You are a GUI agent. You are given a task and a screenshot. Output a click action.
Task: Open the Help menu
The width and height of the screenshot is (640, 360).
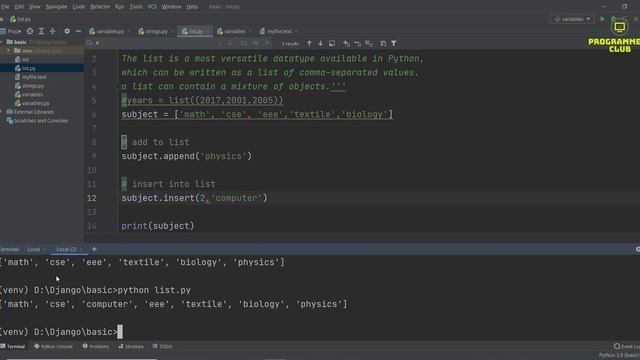(x=192, y=7)
